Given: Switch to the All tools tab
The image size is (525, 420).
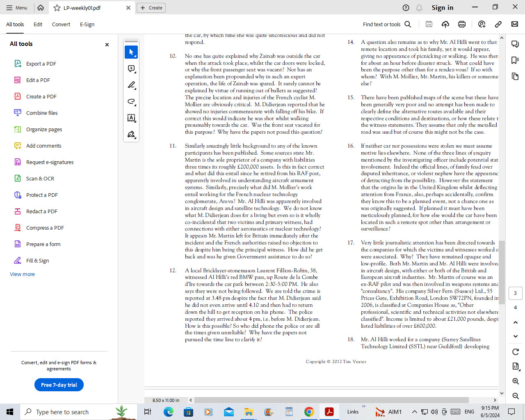Looking at the screenshot, I should coord(15,25).
